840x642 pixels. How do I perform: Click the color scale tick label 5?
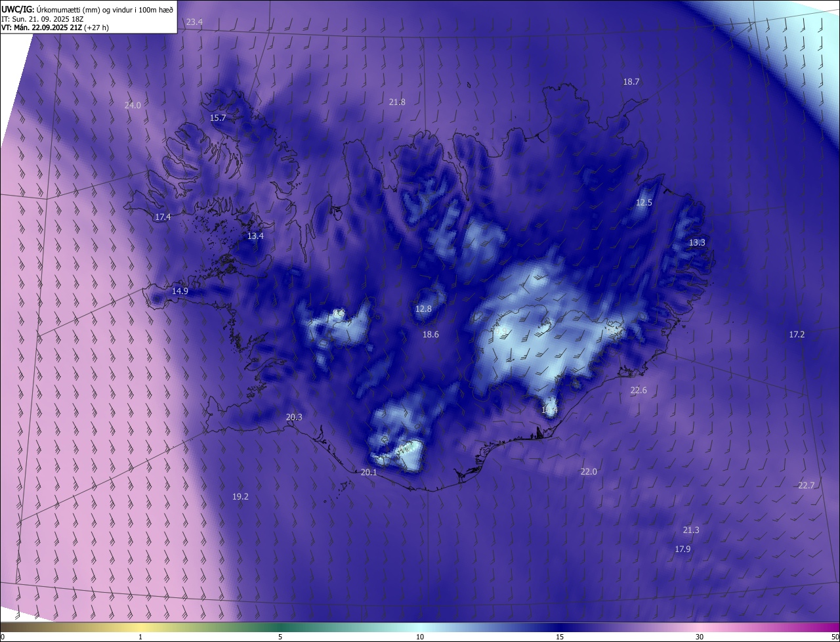tap(280, 637)
